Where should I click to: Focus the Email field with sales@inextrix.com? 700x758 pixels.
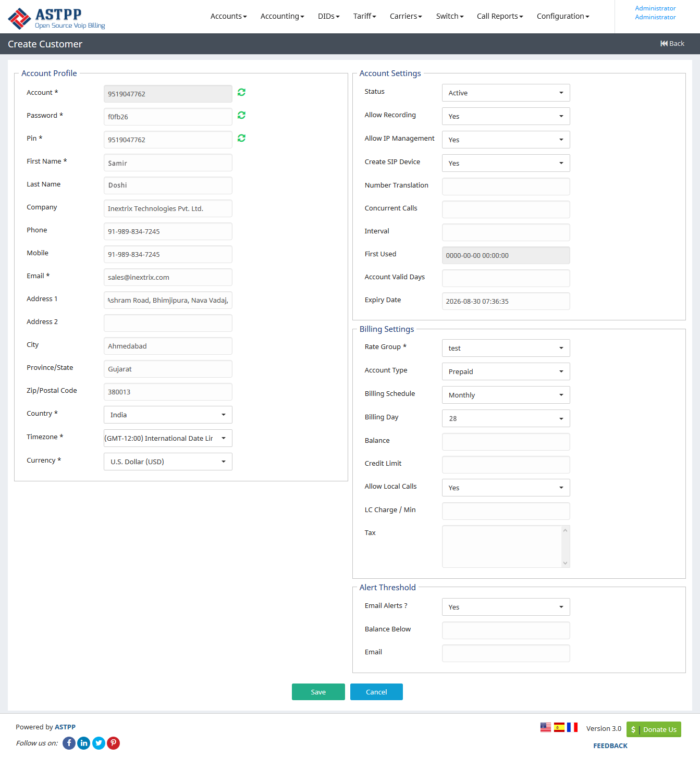(x=168, y=277)
